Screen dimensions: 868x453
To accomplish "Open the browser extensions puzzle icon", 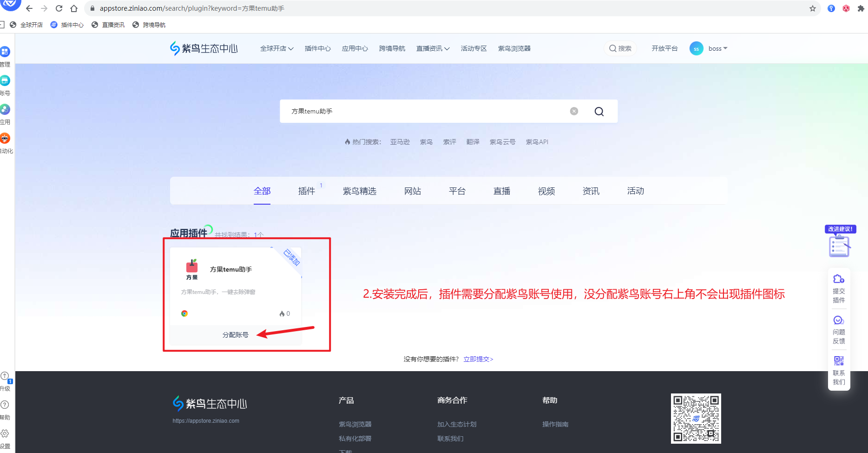I will pyautogui.click(x=861, y=8).
